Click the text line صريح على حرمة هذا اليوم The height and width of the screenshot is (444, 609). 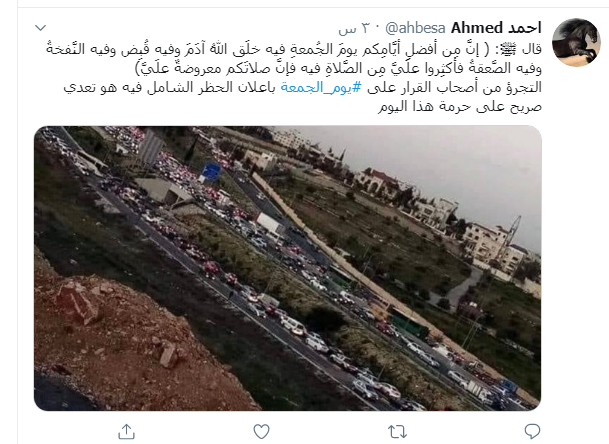(460, 106)
